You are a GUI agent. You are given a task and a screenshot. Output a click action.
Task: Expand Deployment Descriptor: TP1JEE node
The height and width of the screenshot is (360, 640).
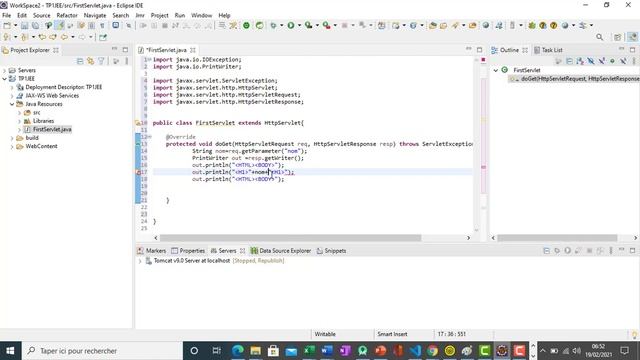pos(12,87)
